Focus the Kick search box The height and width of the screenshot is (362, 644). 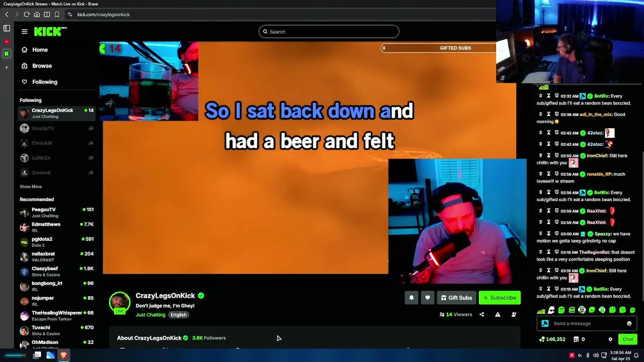329,32
